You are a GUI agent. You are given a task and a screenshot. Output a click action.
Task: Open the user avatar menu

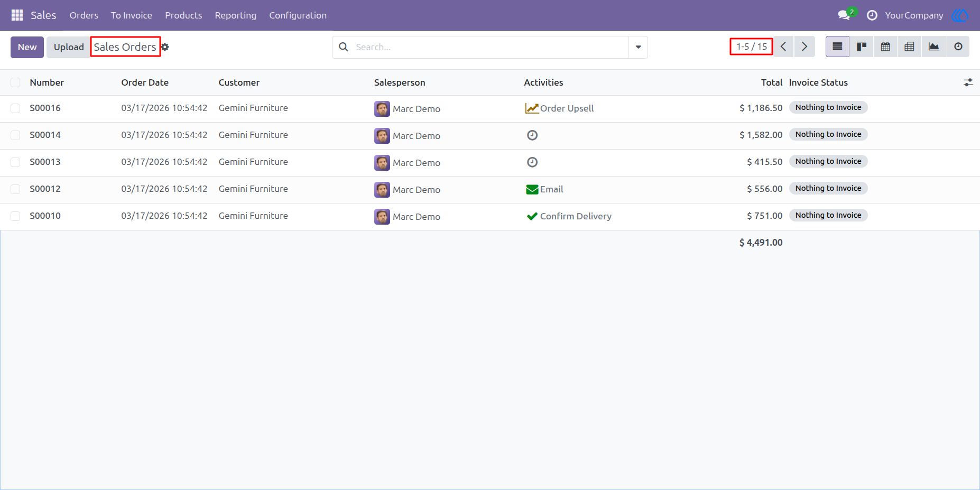tap(960, 15)
